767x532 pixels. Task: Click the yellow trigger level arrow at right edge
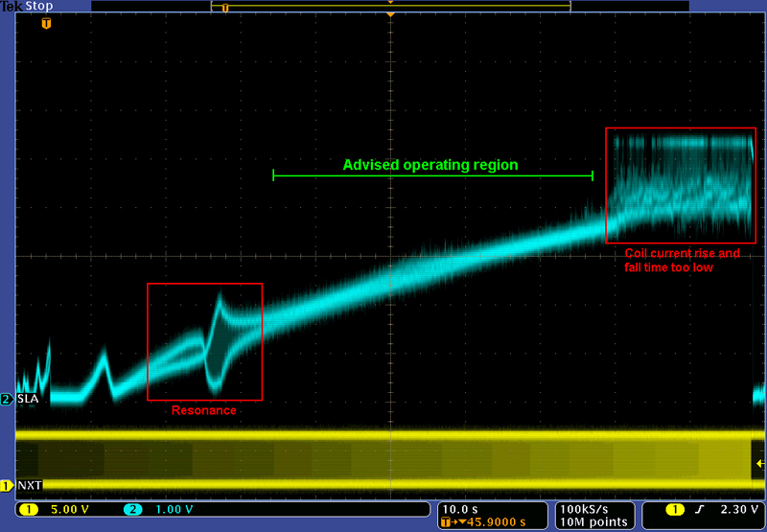click(759, 464)
